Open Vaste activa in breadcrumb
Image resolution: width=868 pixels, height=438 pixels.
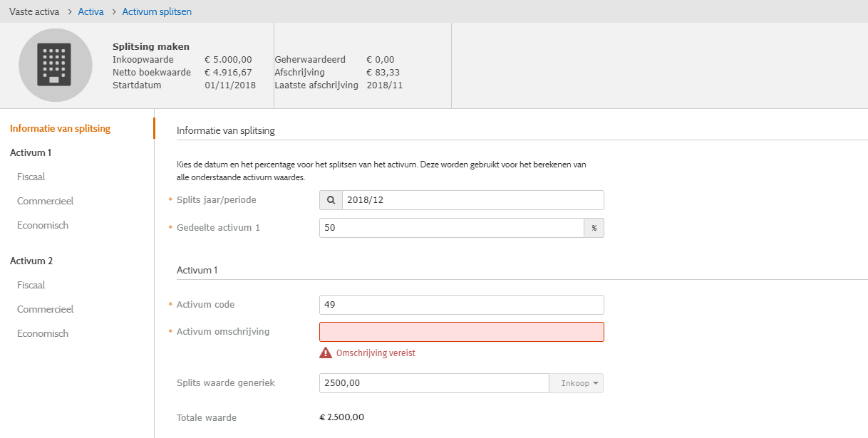pyautogui.click(x=34, y=11)
